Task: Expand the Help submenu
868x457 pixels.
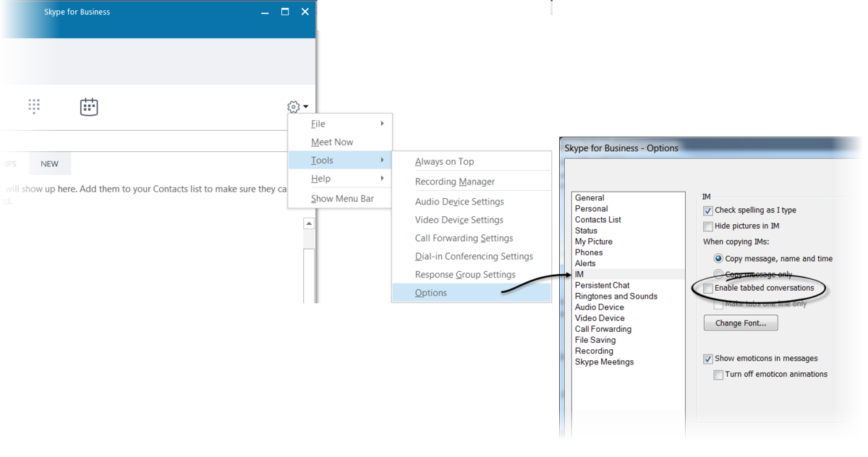Action: 340,179
